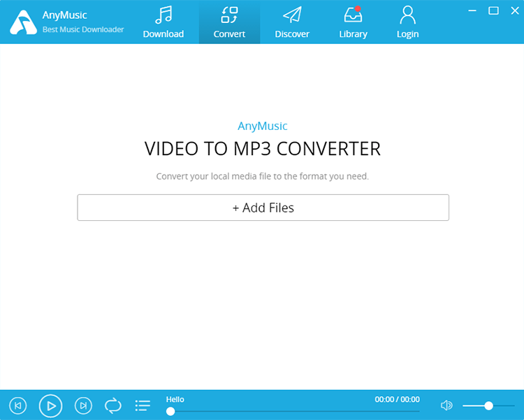Select the Convert tab

[x=229, y=22]
